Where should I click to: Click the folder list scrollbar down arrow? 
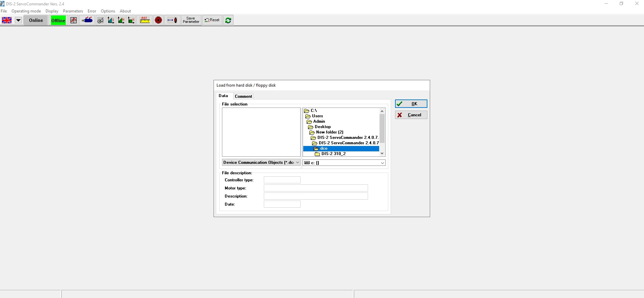(x=382, y=153)
